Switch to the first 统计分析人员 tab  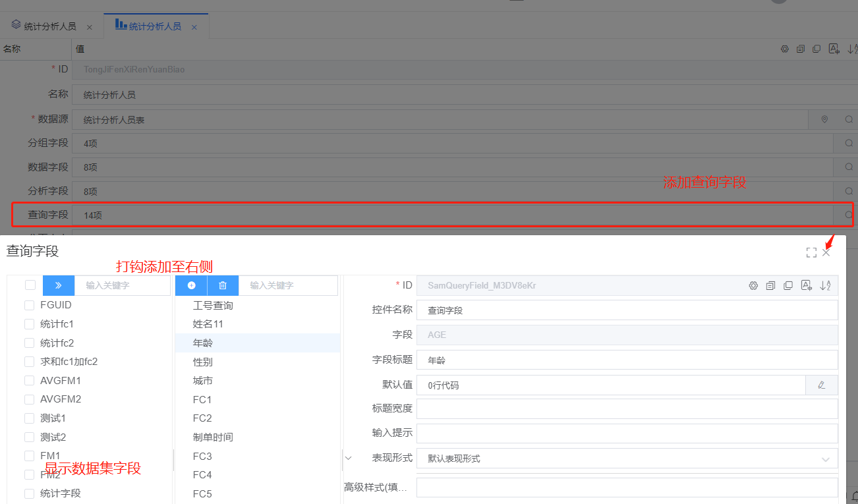coord(50,27)
